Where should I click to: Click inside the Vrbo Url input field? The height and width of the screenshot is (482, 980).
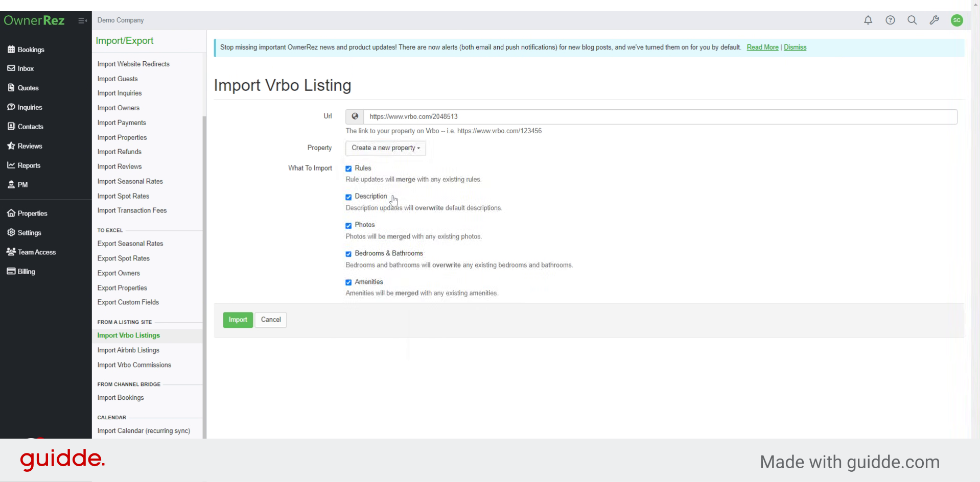(659, 116)
